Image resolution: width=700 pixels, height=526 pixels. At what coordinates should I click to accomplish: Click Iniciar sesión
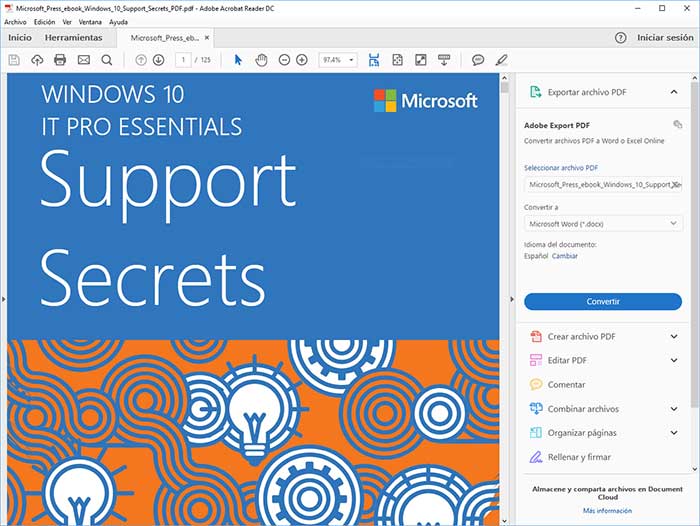click(x=665, y=38)
